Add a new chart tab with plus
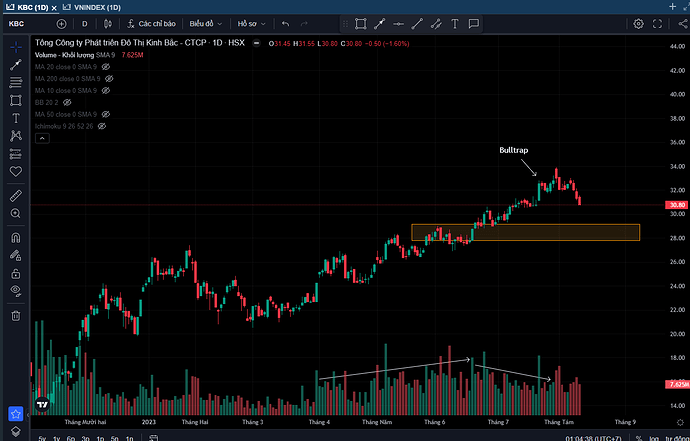Viewport: 690px width, 441px height. (672, 7)
